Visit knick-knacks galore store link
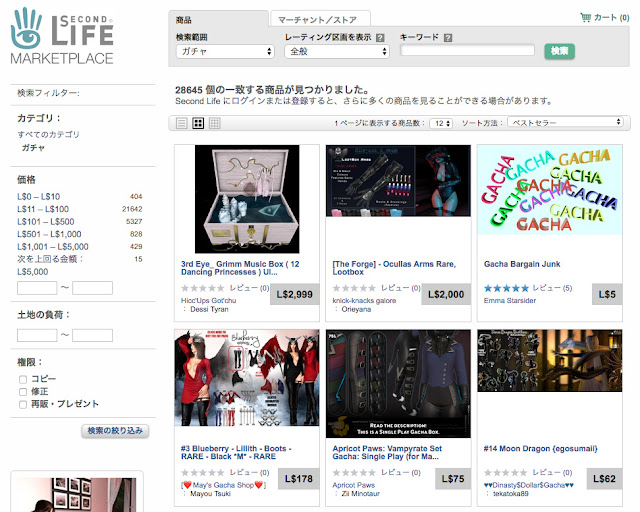640x512 pixels. tap(364, 301)
